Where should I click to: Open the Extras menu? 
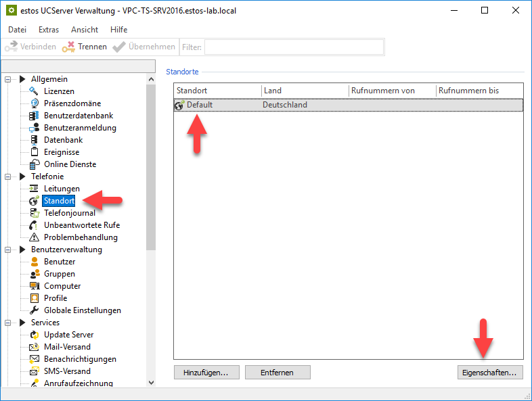click(49, 30)
